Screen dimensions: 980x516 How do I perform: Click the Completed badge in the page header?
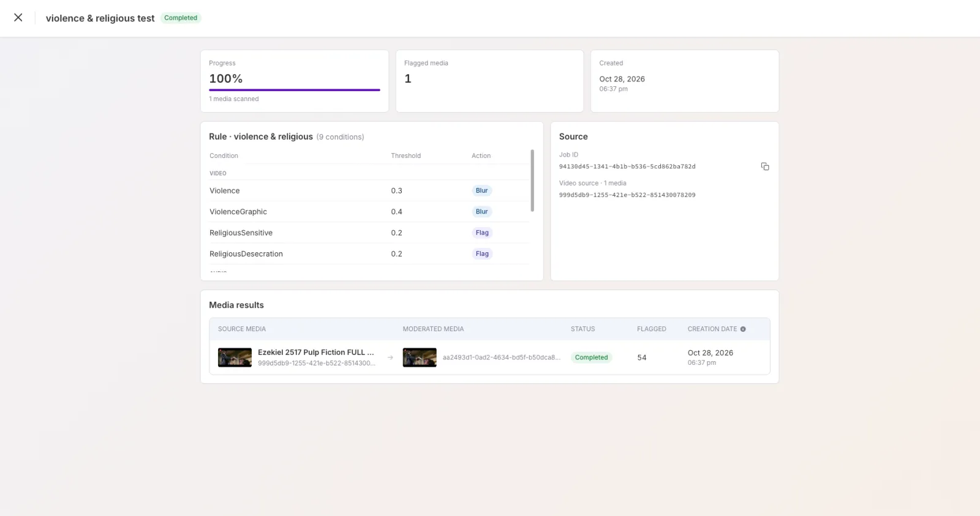181,18
